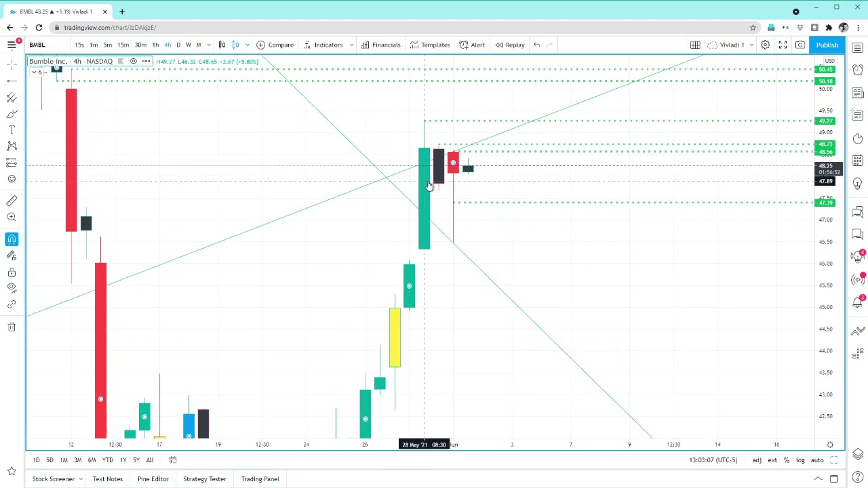Viewport: 868px width, 488px height.
Task: Toggle magnet mode
Action: (12, 239)
